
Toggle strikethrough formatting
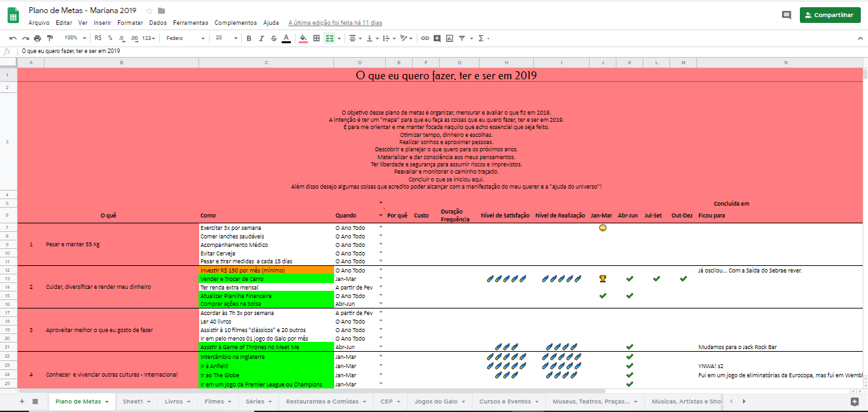(273, 38)
